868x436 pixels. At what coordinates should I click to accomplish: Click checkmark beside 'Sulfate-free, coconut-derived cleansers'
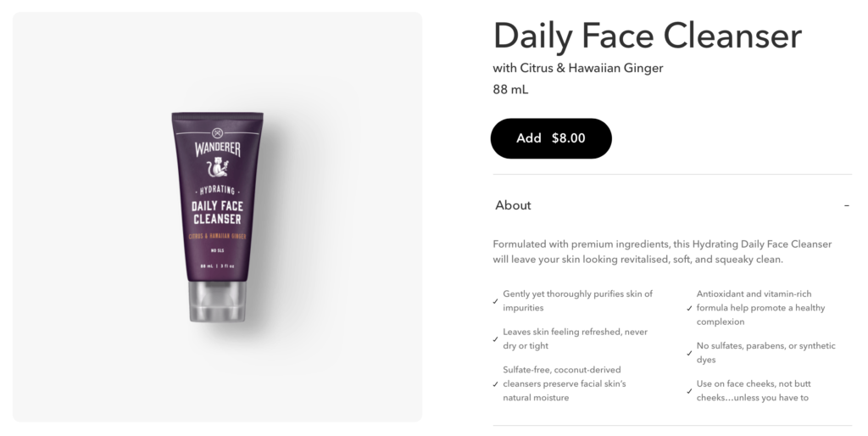(495, 384)
